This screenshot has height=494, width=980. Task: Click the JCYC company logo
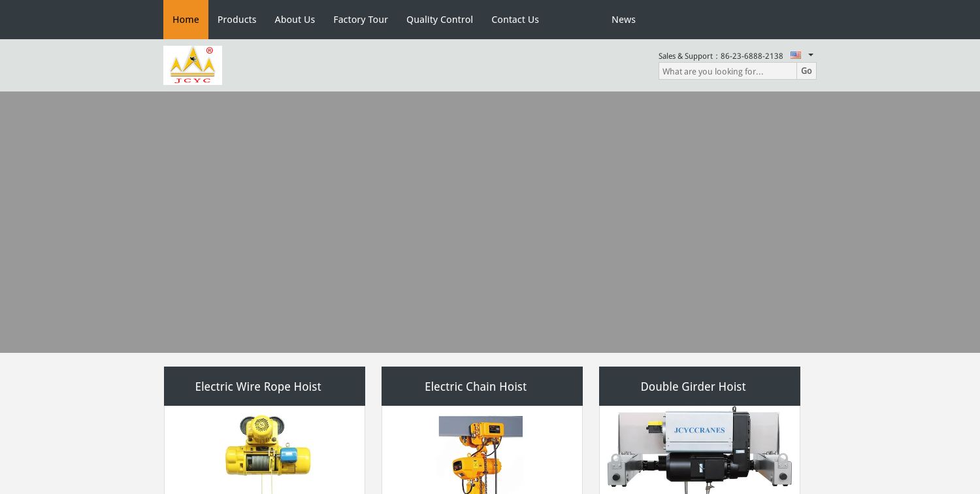[193, 65]
